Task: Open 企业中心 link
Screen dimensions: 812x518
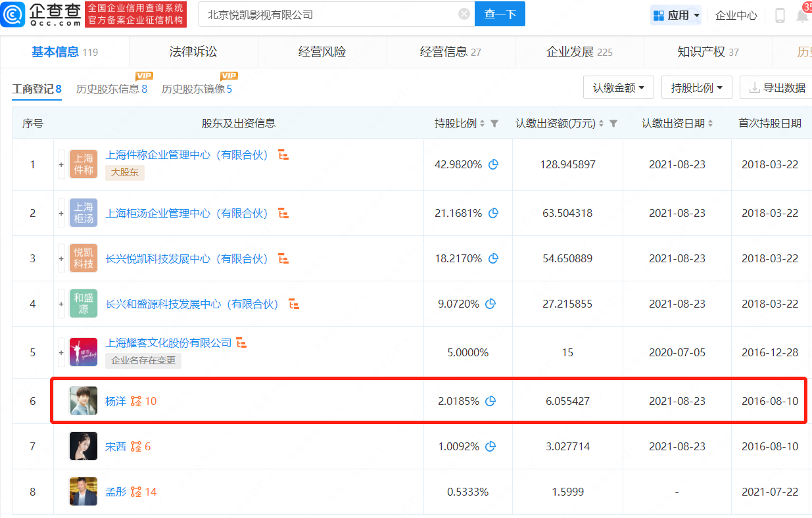Action: (x=736, y=15)
